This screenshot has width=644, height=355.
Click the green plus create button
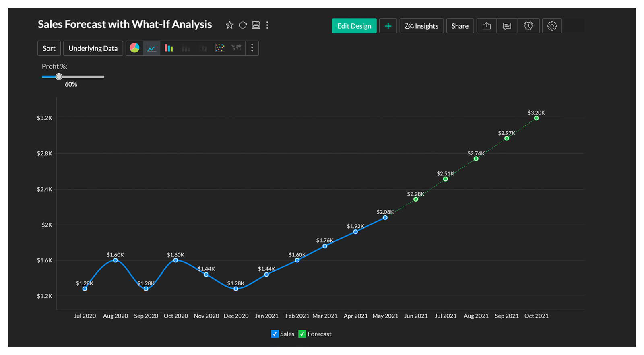point(388,26)
